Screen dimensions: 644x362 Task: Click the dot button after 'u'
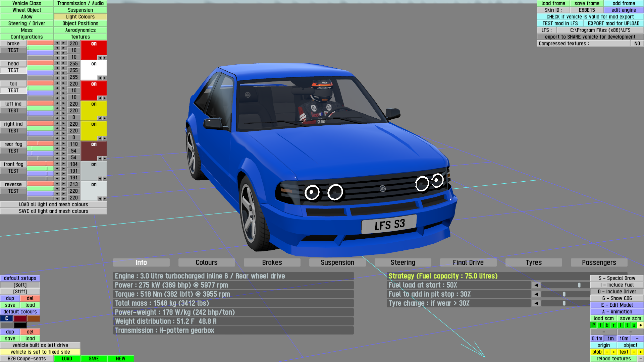[x=640, y=325]
